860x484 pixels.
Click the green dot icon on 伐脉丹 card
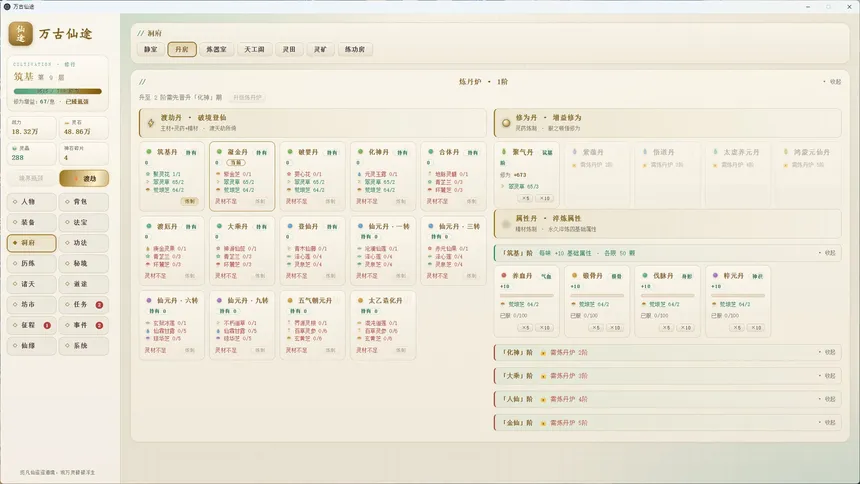click(x=644, y=275)
